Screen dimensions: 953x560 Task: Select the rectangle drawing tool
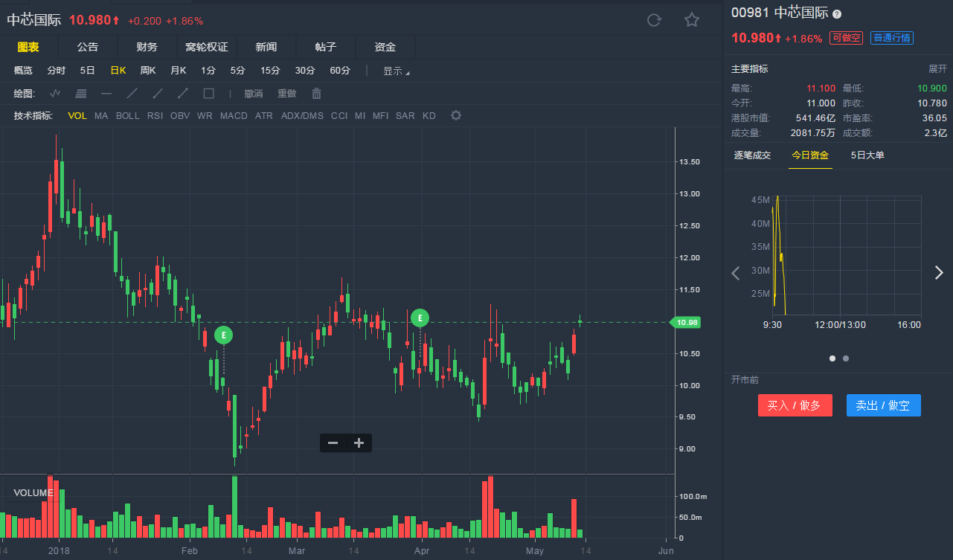[x=208, y=94]
